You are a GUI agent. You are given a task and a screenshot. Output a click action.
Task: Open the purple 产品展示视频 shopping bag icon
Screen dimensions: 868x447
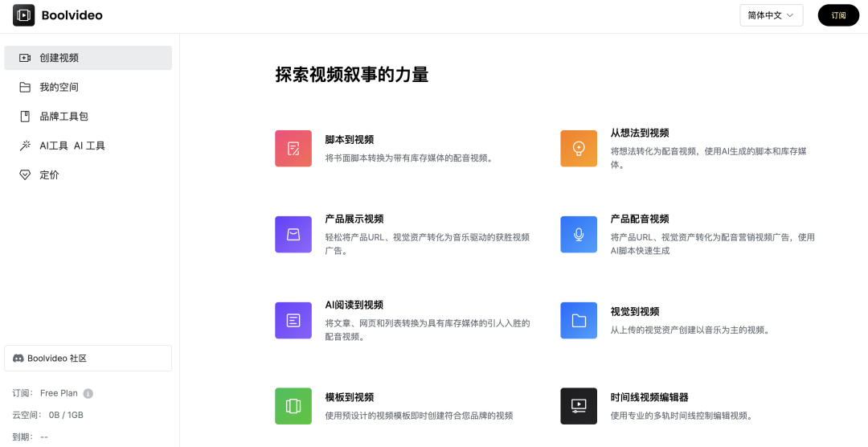click(x=293, y=234)
